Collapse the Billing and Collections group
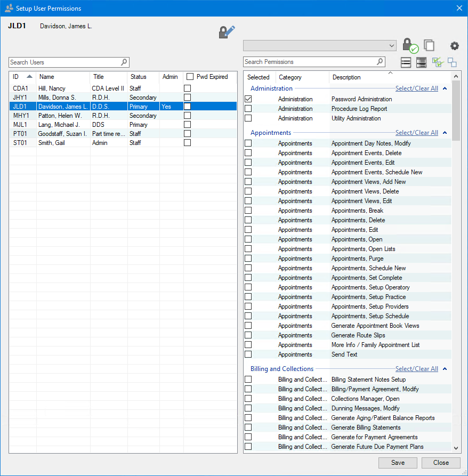The width and height of the screenshot is (468, 476). [445, 369]
